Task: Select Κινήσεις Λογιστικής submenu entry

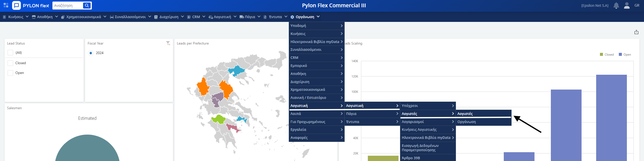Action: [428, 130]
